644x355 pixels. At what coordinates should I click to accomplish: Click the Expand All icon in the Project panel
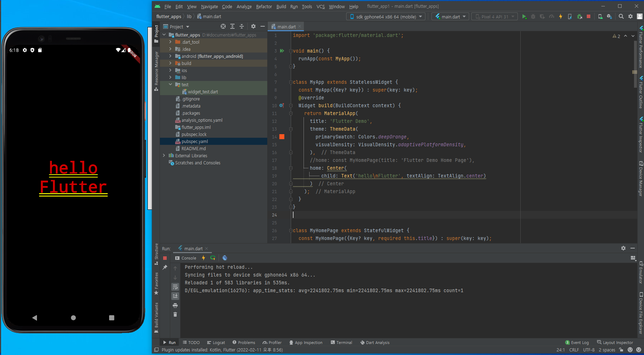[232, 27]
